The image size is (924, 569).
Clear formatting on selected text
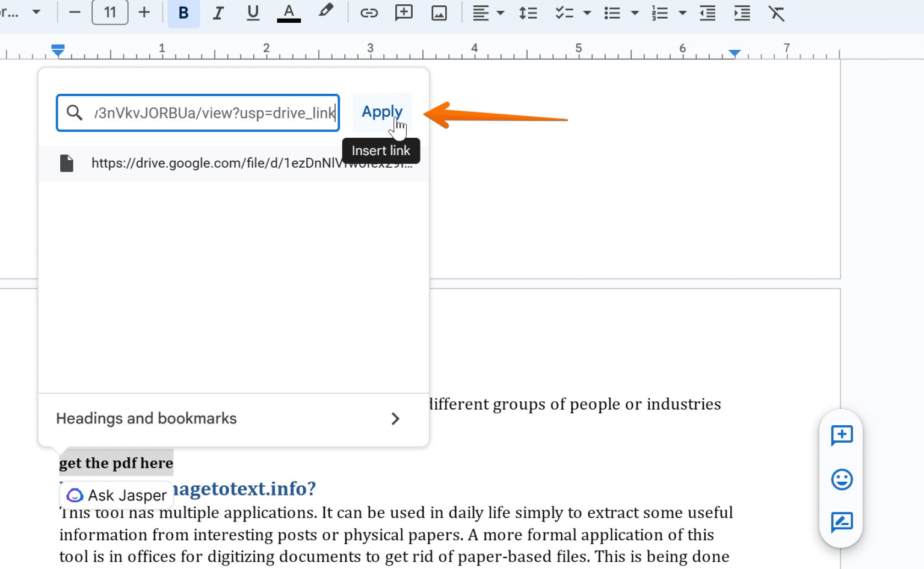click(x=777, y=13)
